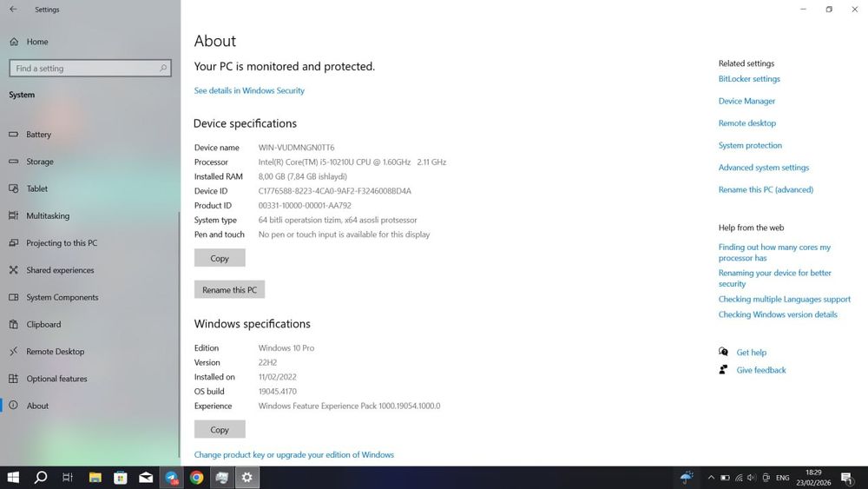Switch the ENG input language indicator

[782, 478]
